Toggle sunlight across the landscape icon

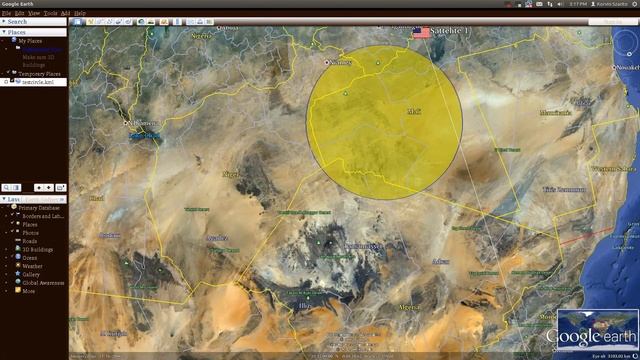[151, 22]
